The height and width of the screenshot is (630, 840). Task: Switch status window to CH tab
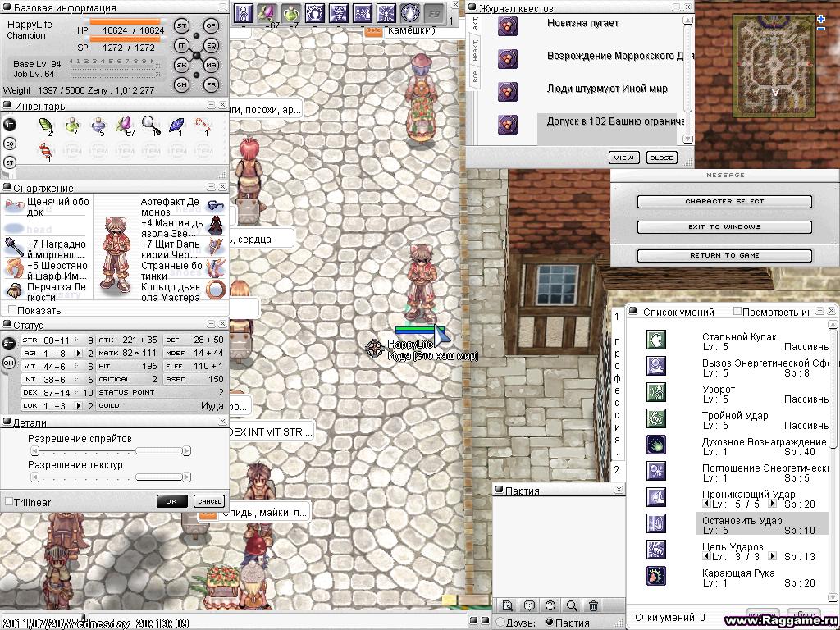[9, 363]
